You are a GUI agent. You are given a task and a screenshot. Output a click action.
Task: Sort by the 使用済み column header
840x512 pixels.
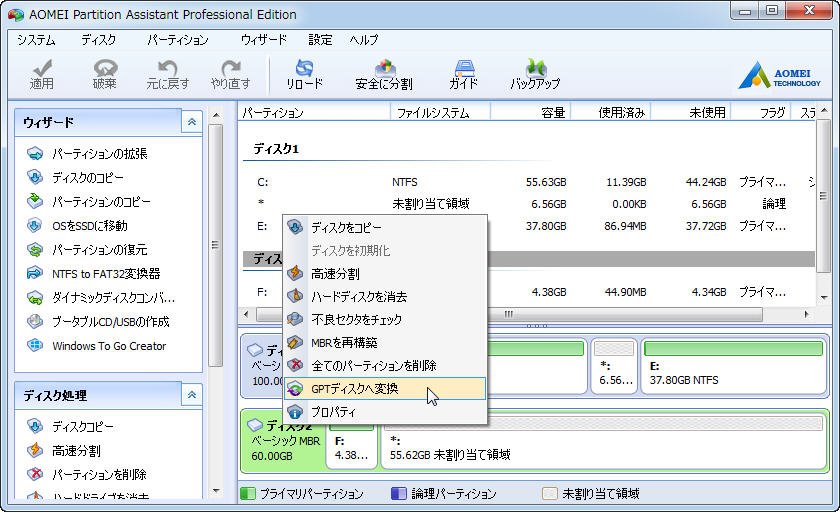611,112
